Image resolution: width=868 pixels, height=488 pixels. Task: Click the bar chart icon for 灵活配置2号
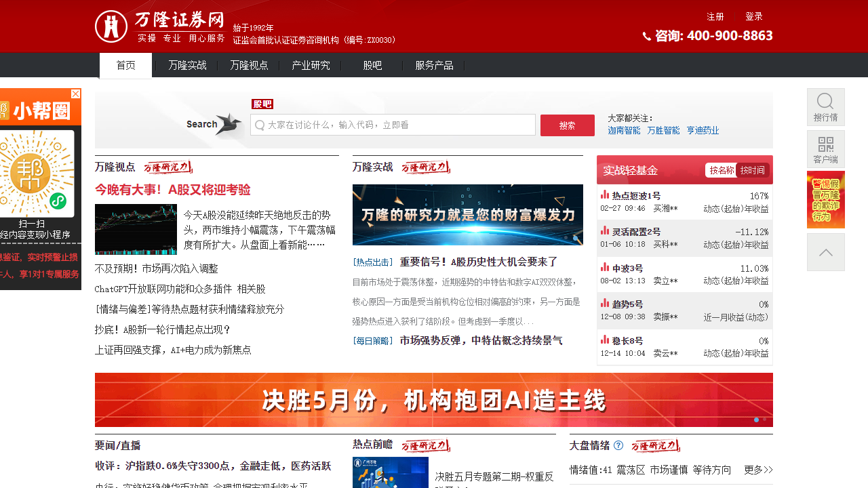(x=605, y=230)
